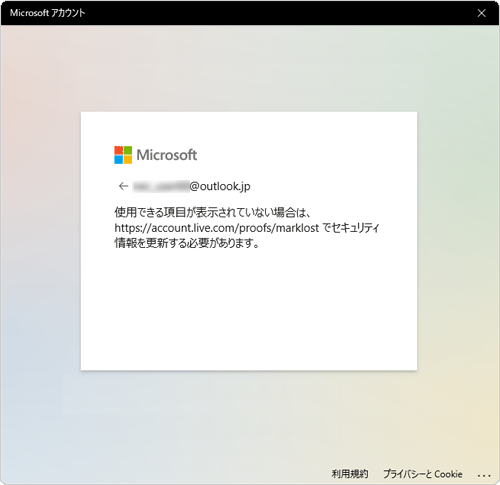The width and height of the screenshot is (500, 485).
Task: Click the Microsoft アカウント window title
Action: click(x=47, y=13)
